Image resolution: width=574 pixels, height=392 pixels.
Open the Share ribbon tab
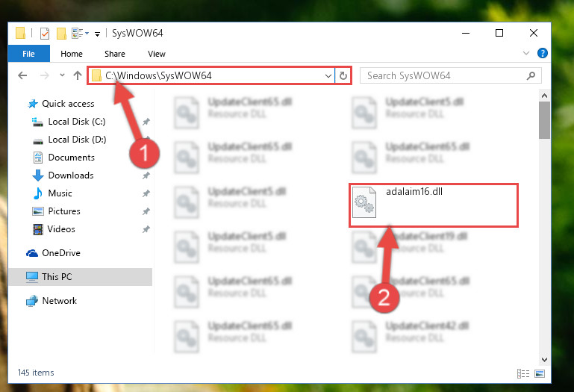[115, 54]
